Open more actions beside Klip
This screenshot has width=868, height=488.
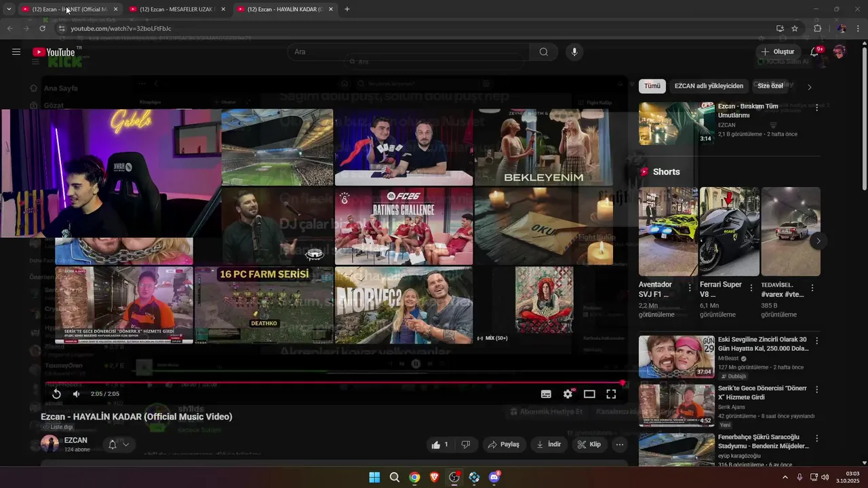click(x=619, y=445)
